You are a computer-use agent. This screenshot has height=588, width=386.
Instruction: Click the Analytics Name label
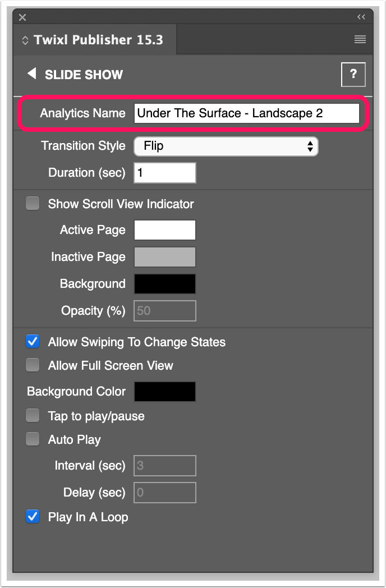tap(82, 113)
